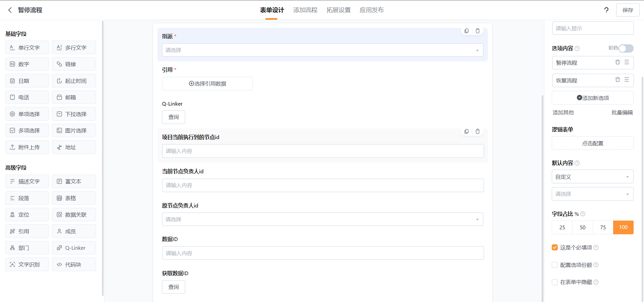Expand the 自定义 default content dropdown

[593, 177]
